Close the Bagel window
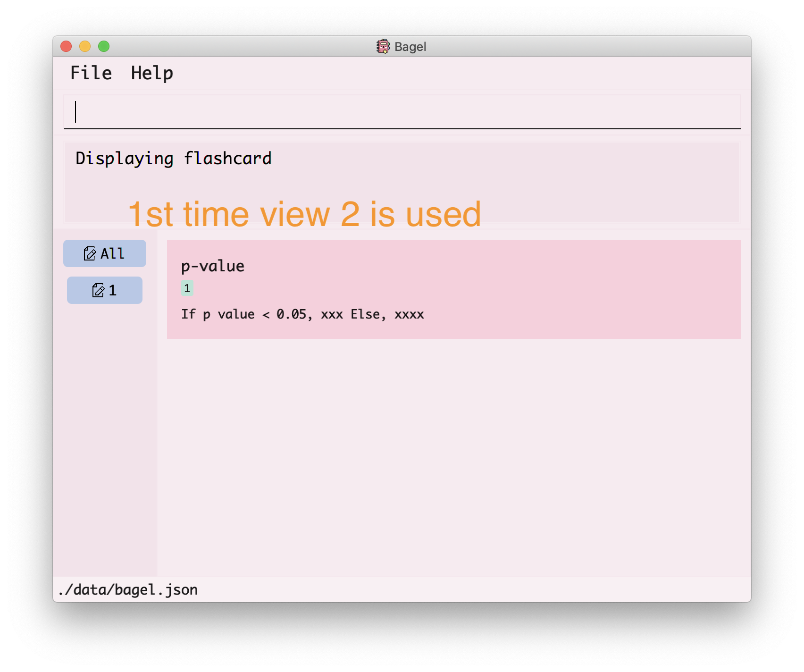 click(x=66, y=46)
